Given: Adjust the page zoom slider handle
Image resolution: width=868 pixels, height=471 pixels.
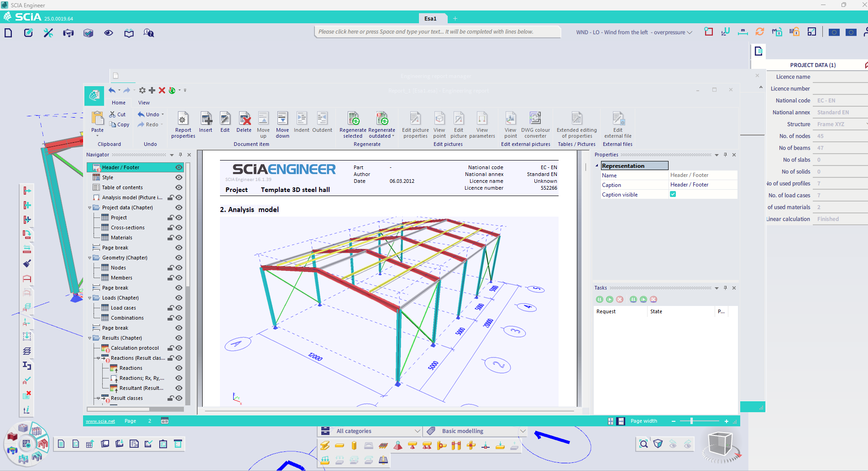Looking at the screenshot, I should click(x=692, y=421).
